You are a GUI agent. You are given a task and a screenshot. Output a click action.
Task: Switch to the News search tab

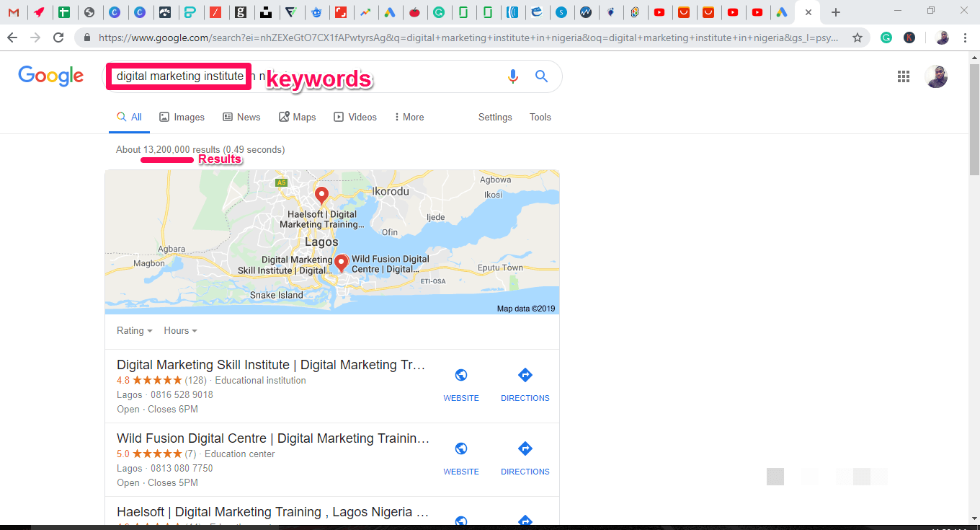(x=241, y=117)
